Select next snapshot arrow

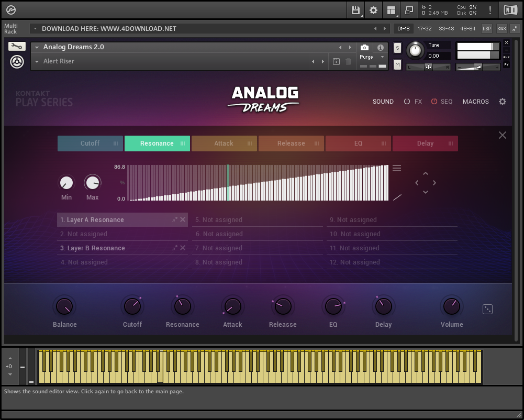coord(323,61)
